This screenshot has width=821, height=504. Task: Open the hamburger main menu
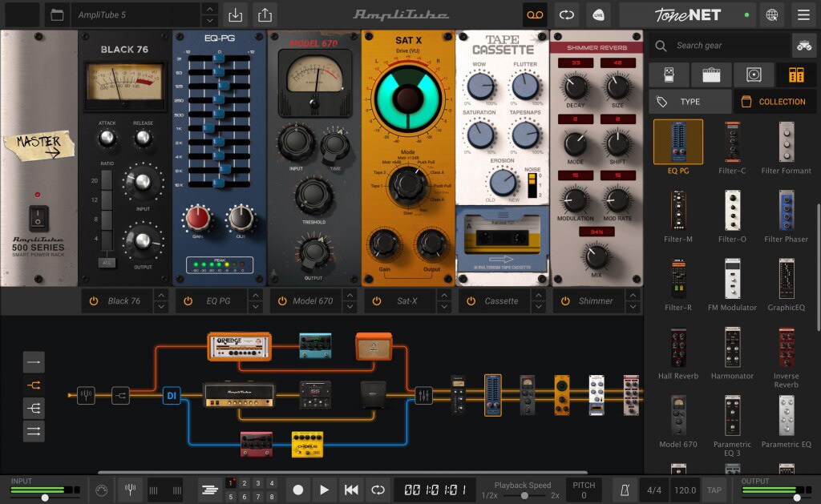pyautogui.click(x=803, y=15)
